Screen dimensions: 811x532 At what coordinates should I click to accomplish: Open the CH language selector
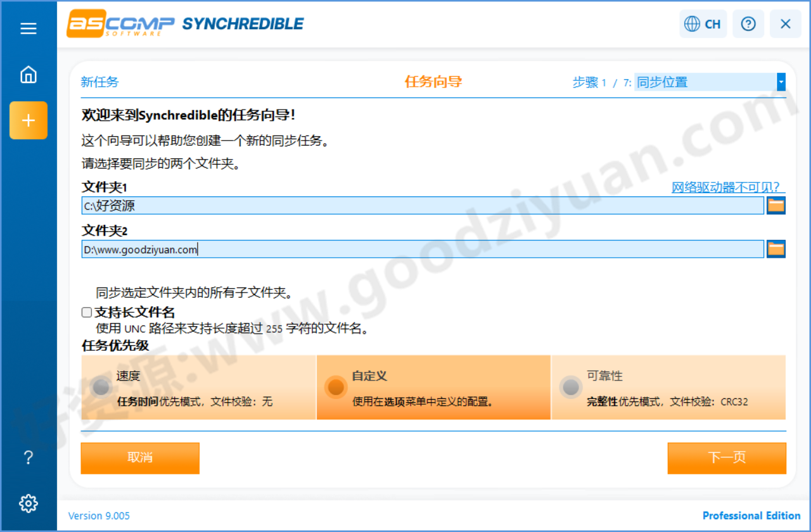point(703,23)
